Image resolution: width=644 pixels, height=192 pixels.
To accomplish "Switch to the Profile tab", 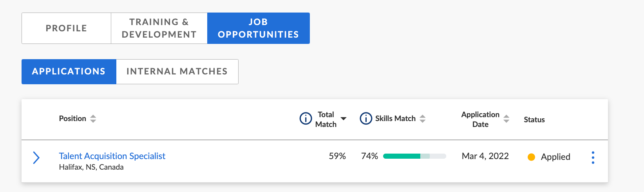I will pyautogui.click(x=66, y=28).
